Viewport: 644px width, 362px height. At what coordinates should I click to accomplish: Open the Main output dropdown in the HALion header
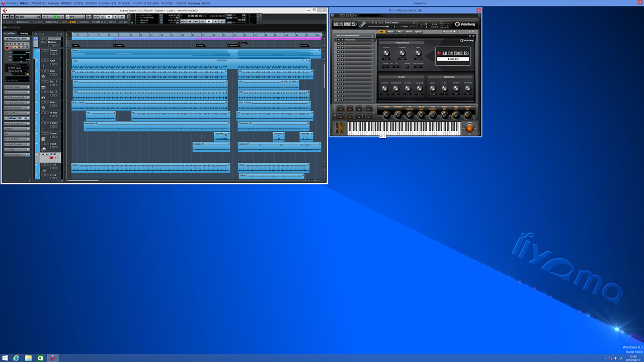pos(406,27)
